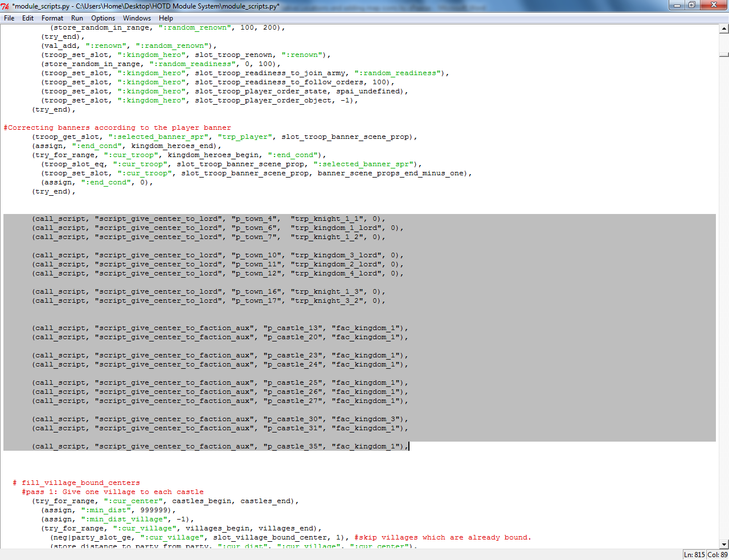Viewport: 729px width, 560px height.
Task: Click the IDLE feather icon in title bar
Action: (x=5, y=6)
